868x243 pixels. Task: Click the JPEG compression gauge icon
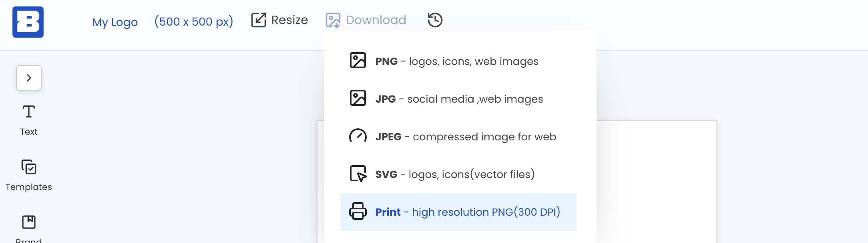(358, 136)
